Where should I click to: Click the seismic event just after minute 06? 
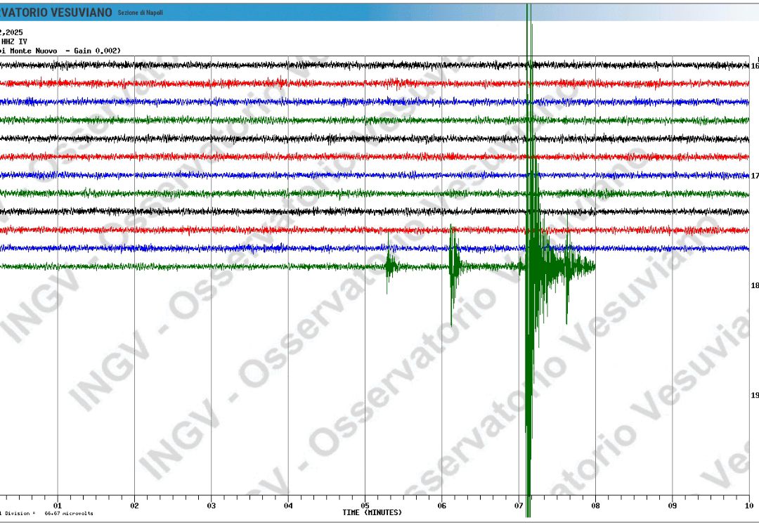click(453, 264)
